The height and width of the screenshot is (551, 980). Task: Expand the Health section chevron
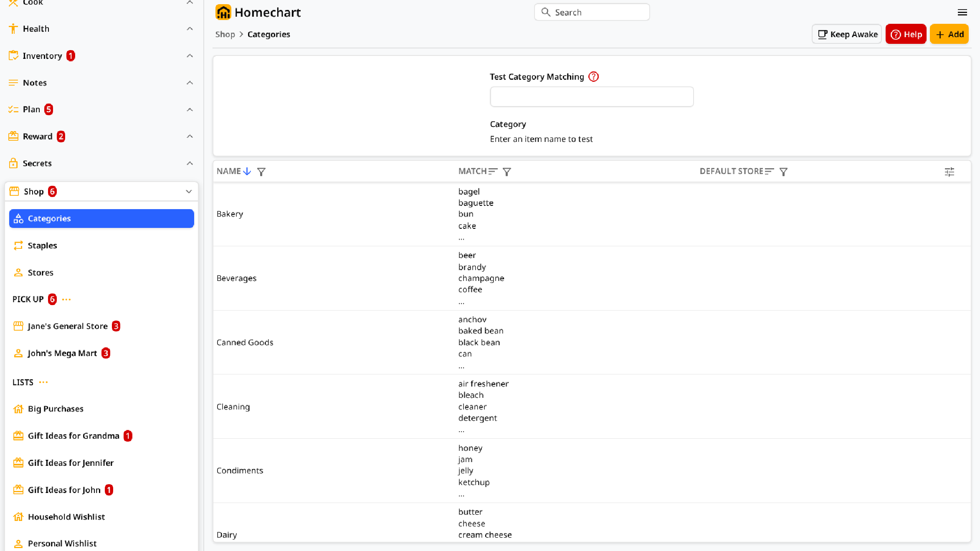point(190,29)
